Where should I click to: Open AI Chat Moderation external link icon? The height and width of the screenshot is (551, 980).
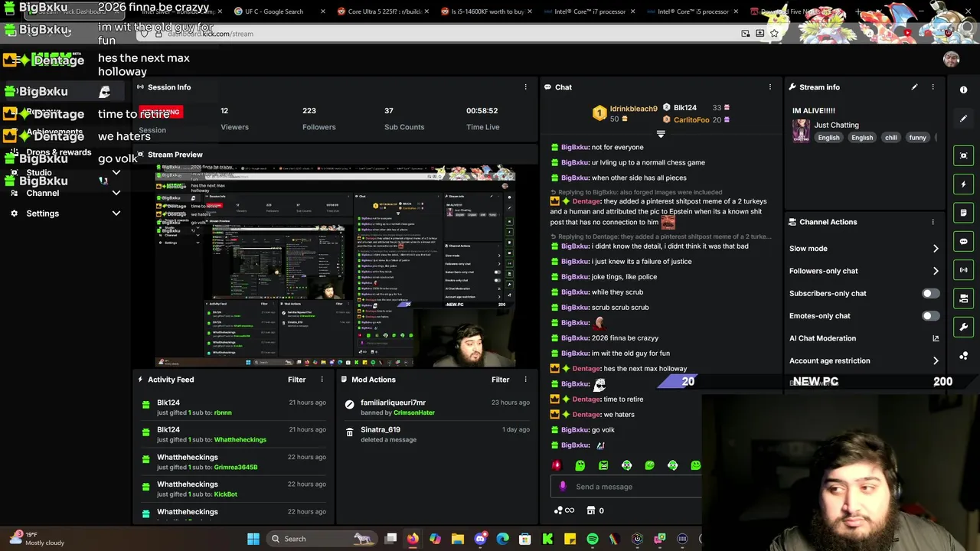[936, 338]
